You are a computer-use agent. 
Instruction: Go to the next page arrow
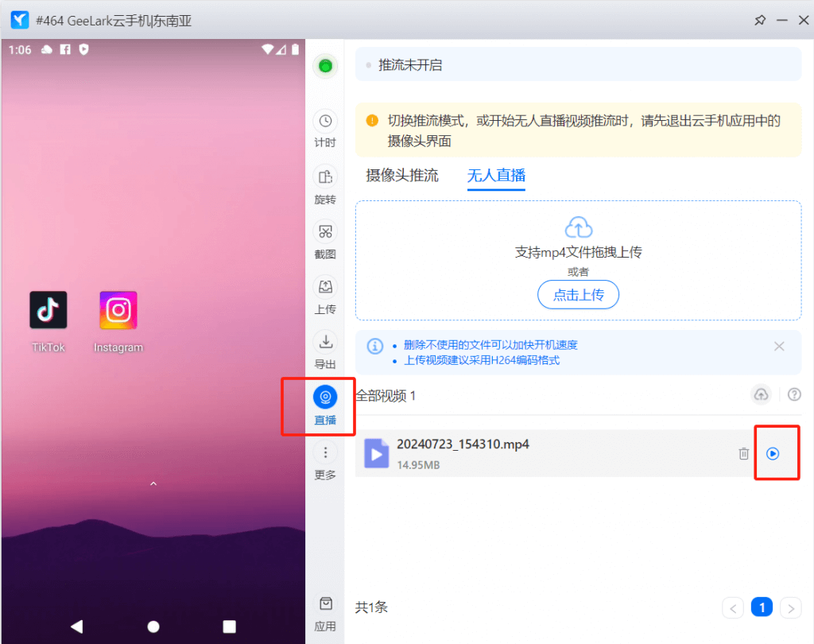coord(790,608)
